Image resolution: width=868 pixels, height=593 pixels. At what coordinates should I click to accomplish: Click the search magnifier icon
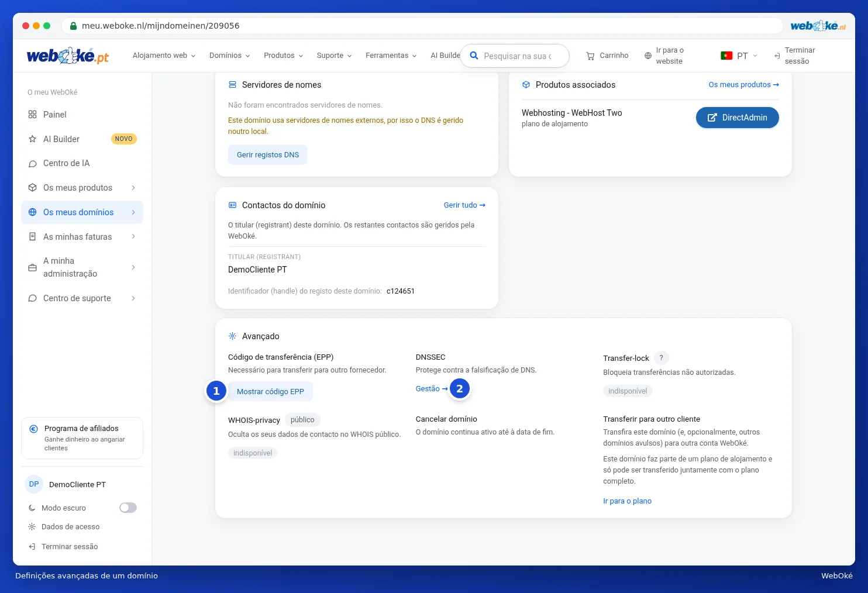474,56
